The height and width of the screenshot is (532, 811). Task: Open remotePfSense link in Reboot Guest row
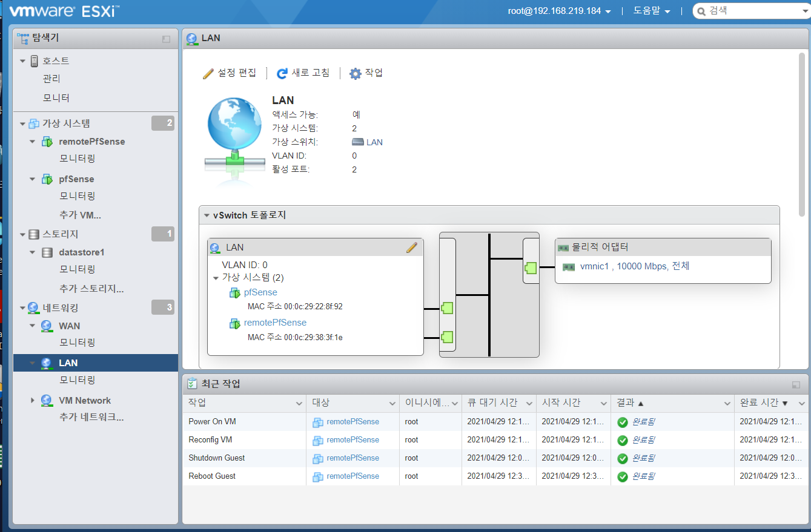pyautogui.click(x=353, y=476)
